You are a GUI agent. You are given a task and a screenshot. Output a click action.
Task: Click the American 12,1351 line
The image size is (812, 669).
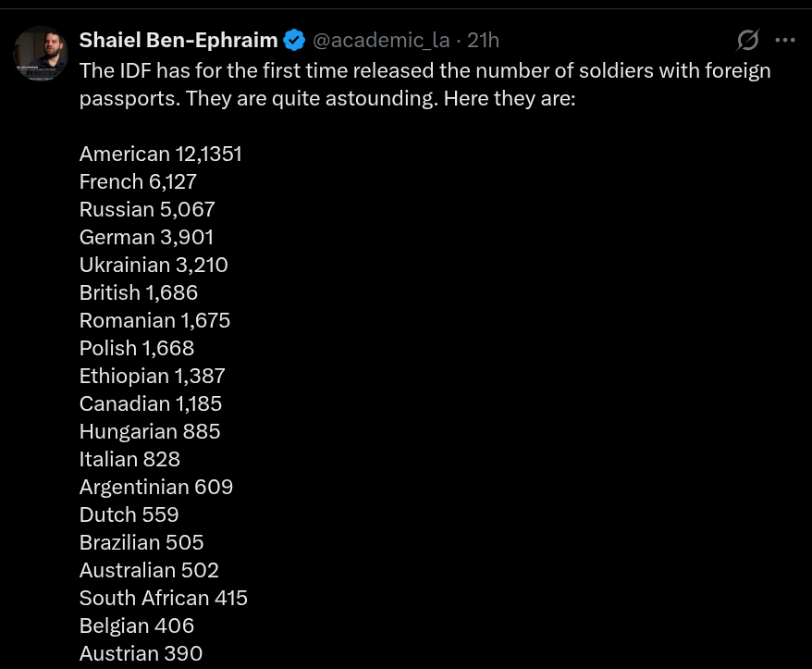coord(161,154)
